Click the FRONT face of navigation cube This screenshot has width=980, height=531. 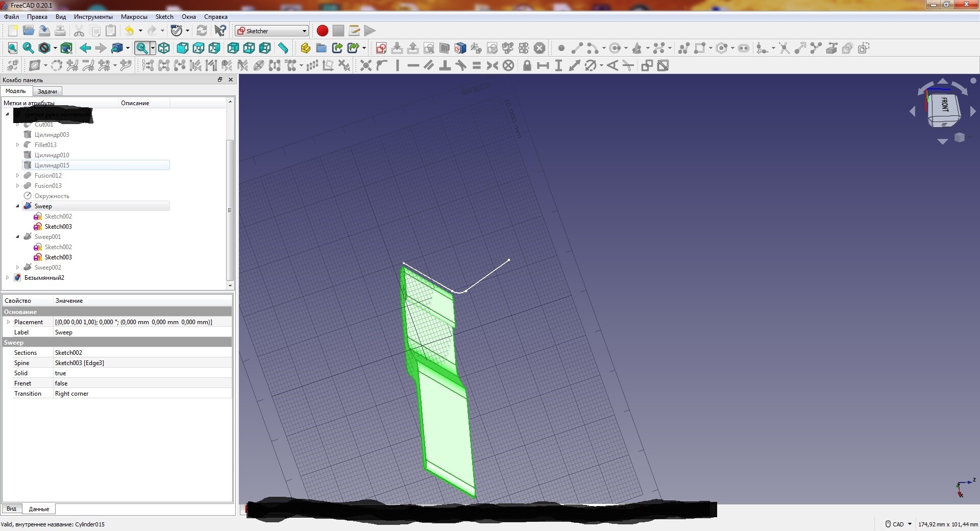click(944, 105)
